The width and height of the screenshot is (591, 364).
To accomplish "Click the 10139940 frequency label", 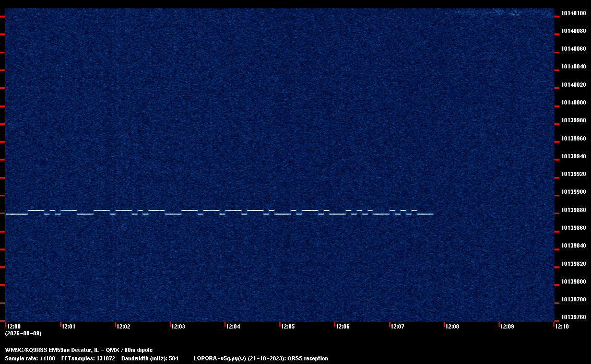I will point(573,156).
